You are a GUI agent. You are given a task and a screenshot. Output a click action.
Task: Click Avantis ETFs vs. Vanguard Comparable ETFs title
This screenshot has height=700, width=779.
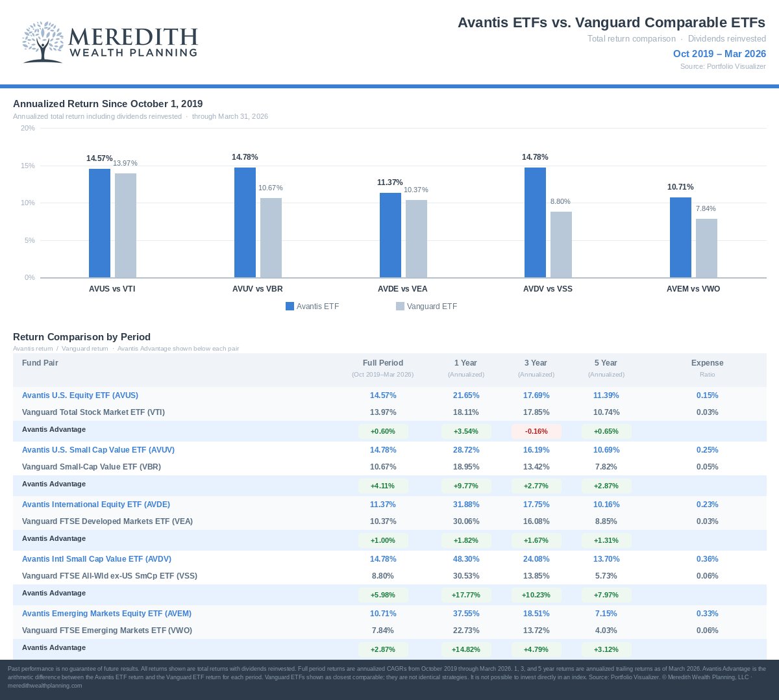click(612, 23)
